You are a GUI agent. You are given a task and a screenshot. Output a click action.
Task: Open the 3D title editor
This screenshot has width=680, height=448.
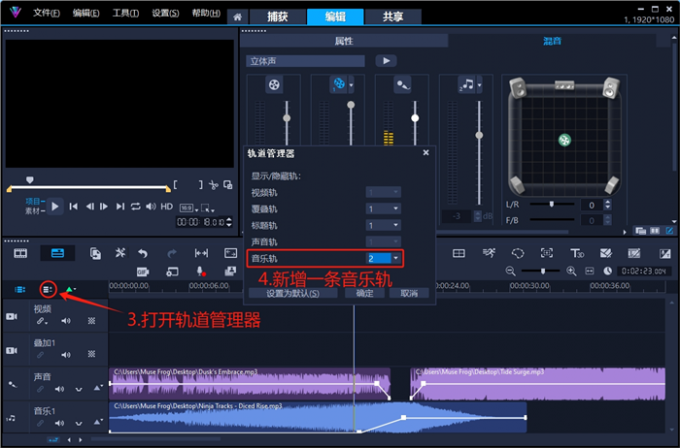(577, 253)
